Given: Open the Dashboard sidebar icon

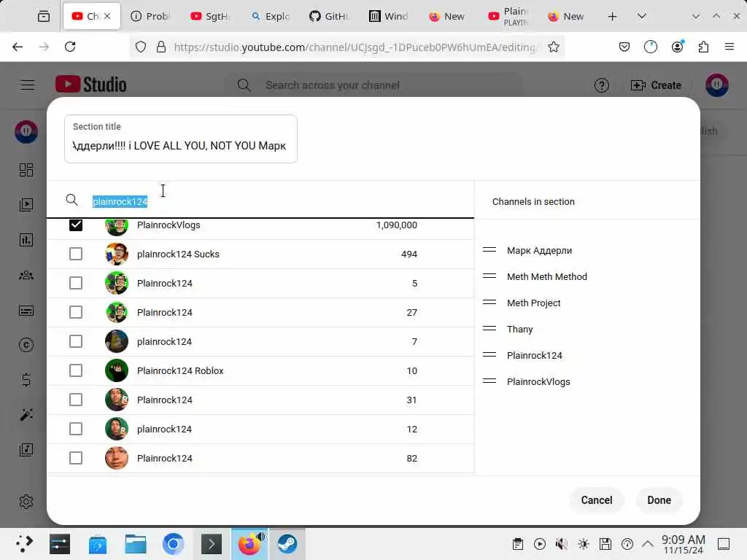Looking at the screenshot, I should coord(26,170).
